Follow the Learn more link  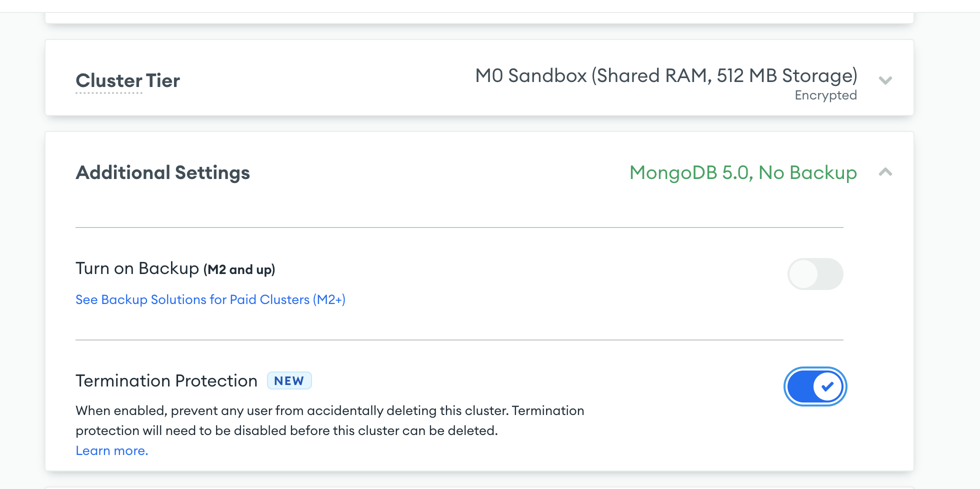click(x=112, y=450)
